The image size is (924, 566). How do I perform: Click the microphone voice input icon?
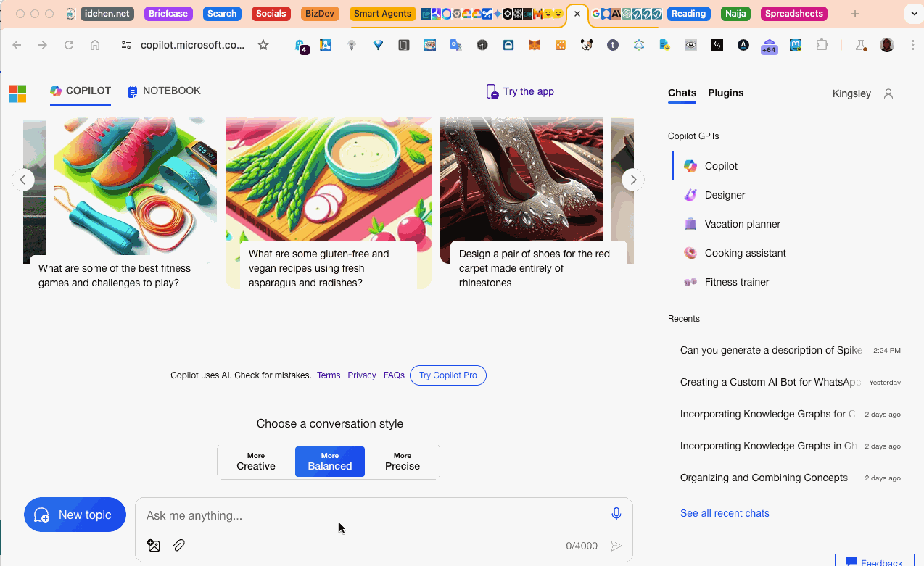click(616, 514)
